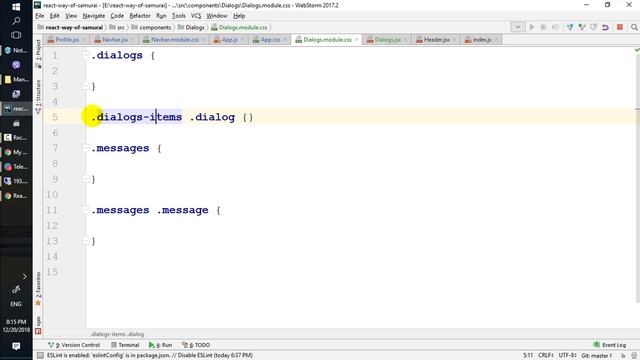Toggle tool window buttons status icon
Image resolution: width=640 pixels, height=360 pixels.
pos(40,356)
